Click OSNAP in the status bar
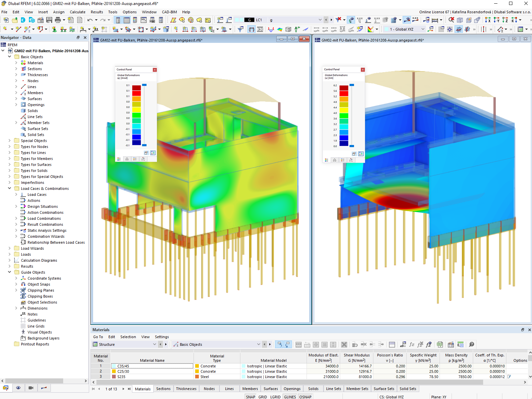Image resolution: width=532 pixels, height=399 pixels. pyautogui.click(x=305, y=396)
